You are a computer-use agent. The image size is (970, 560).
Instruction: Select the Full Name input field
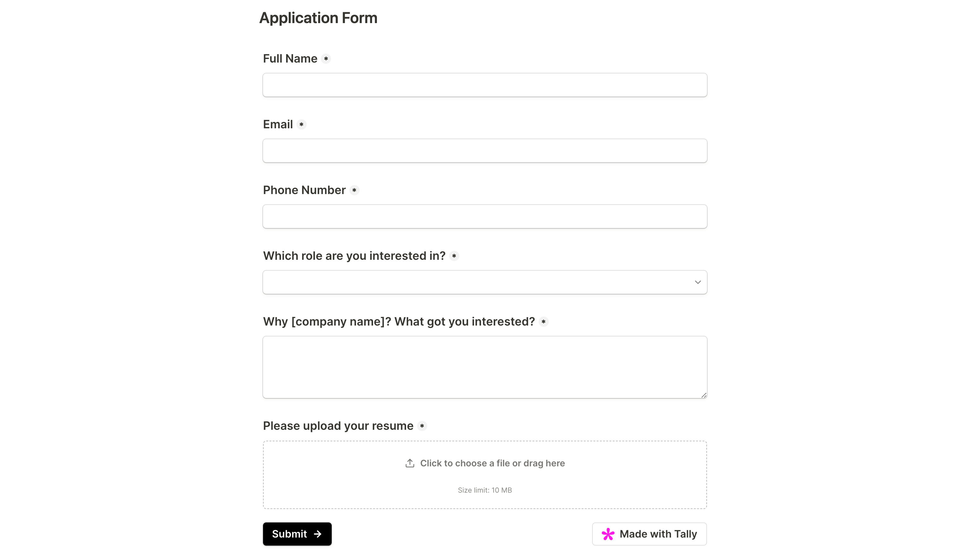[x=485, y=85]
